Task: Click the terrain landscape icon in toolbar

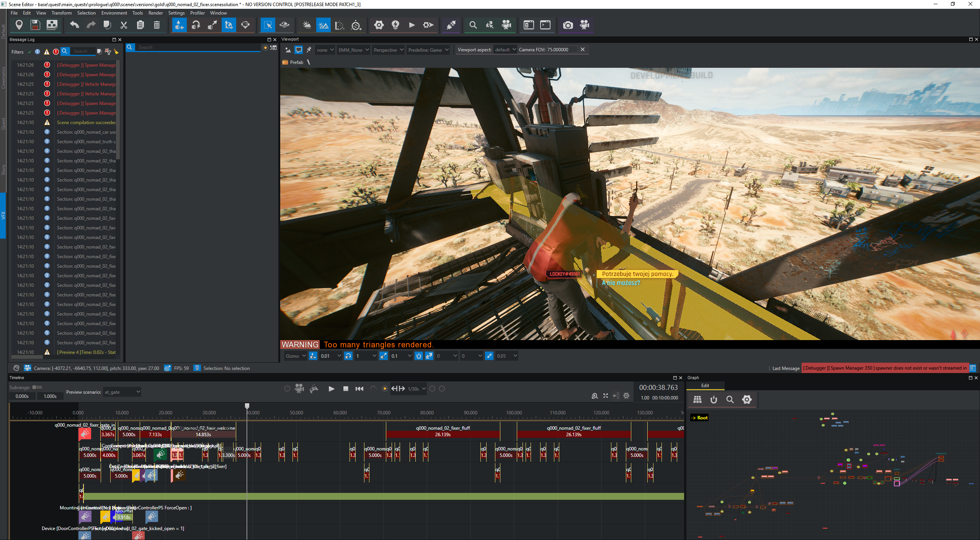Action: tap(323, 25)
